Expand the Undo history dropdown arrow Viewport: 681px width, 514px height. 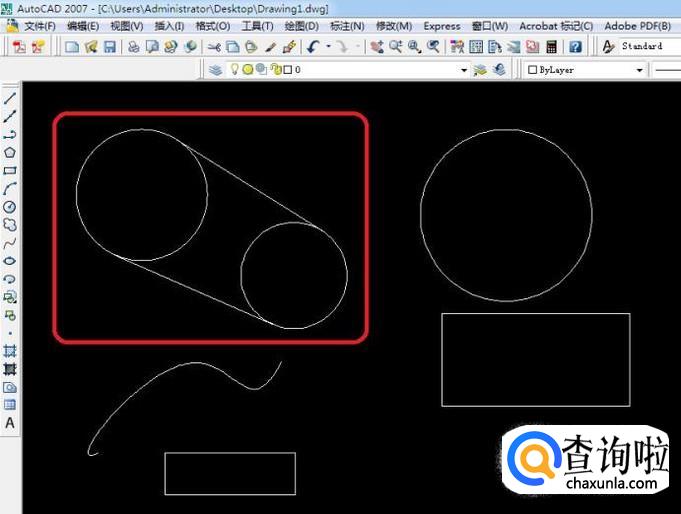coord(329,46)
